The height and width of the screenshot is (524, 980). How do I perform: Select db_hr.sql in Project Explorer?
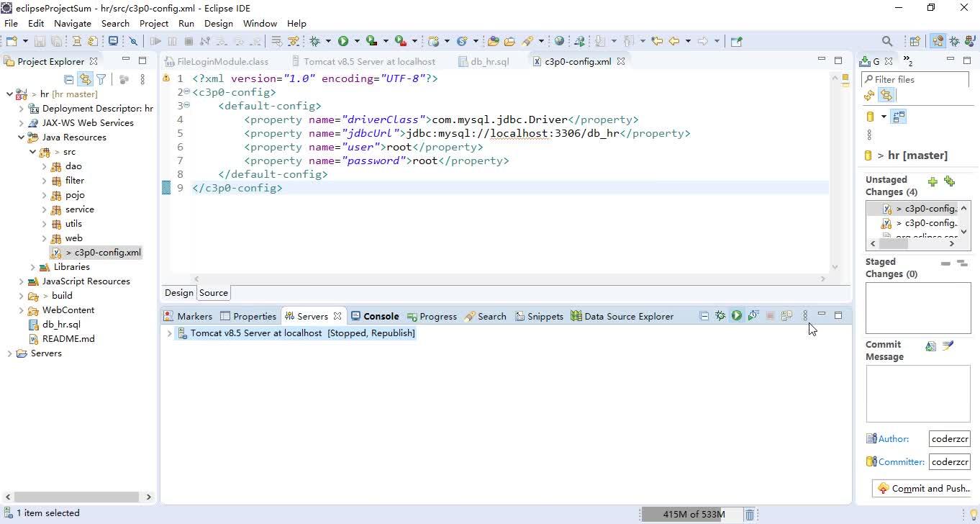(x=61, y=325)
